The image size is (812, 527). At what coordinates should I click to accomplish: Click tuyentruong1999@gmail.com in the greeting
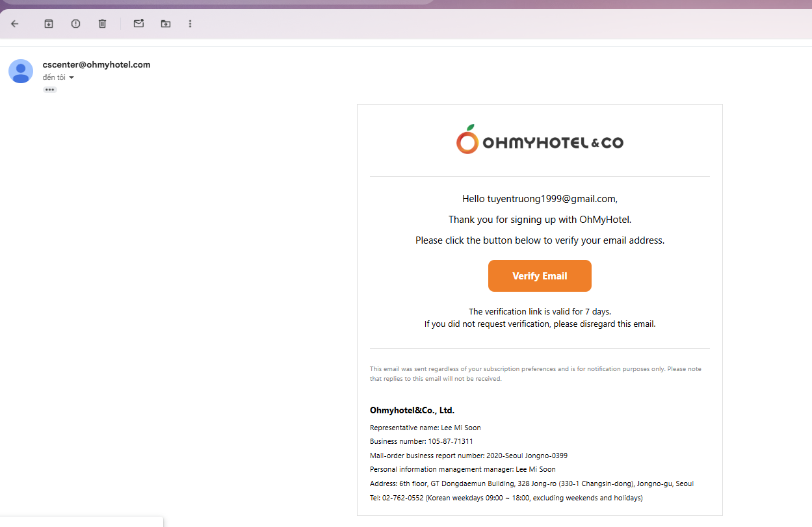coord(551,199)
